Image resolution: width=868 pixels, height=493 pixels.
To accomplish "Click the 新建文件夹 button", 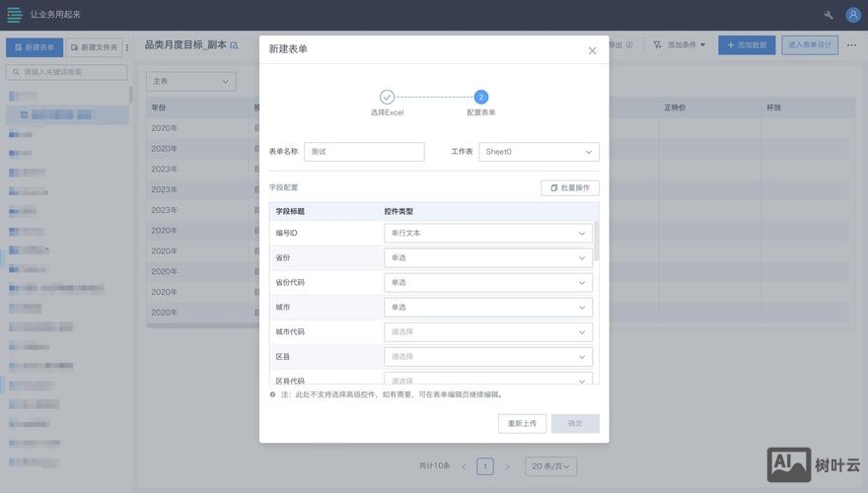I will coord(94,47).
